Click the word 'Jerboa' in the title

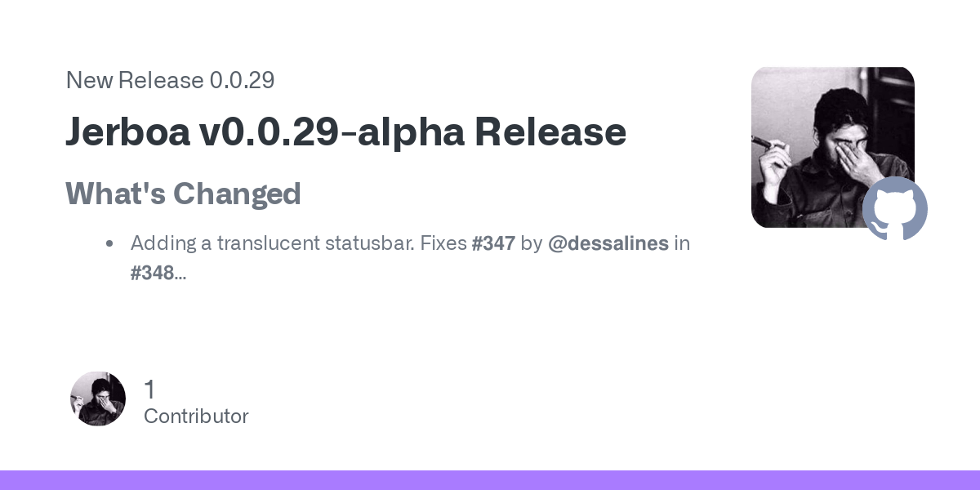tap(126, 131)
